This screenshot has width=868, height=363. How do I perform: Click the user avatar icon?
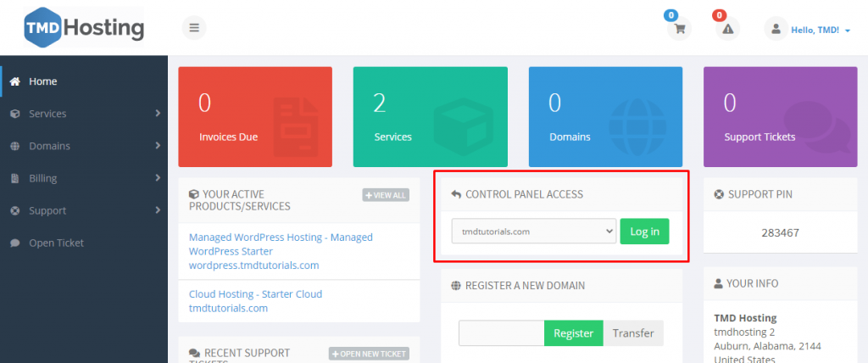[x=776, y=29]
